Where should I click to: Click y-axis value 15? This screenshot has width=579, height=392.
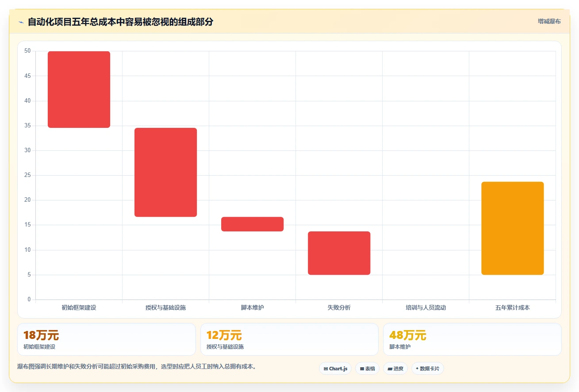tap(27, 225)
